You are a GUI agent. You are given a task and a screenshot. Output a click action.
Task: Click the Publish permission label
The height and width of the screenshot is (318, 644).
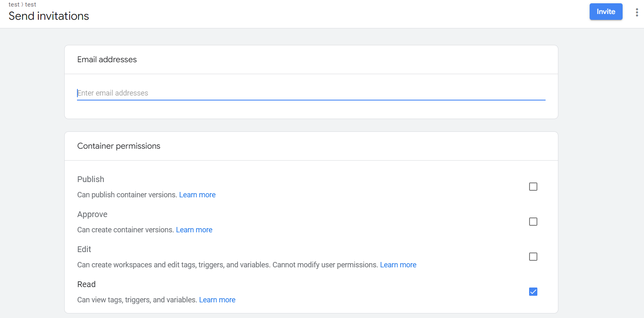tap(91, 179)
